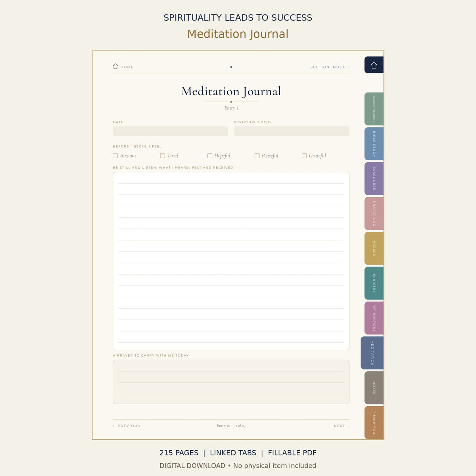Click the Scripture Focus field

292,131
